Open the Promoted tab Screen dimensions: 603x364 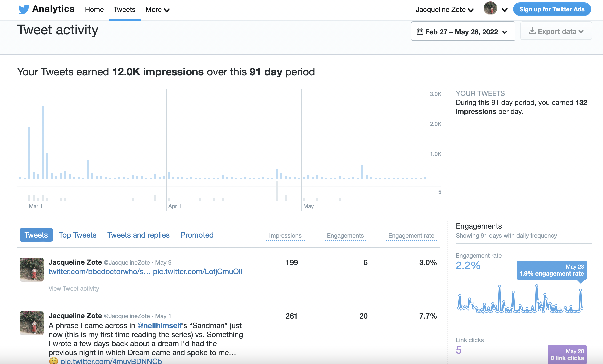197,235
